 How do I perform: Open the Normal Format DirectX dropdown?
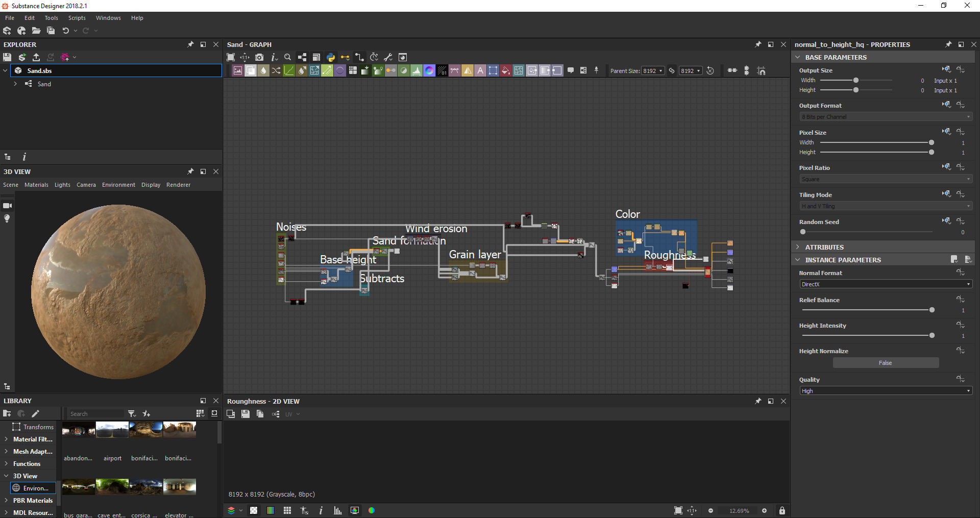click(x=886, y=284)
